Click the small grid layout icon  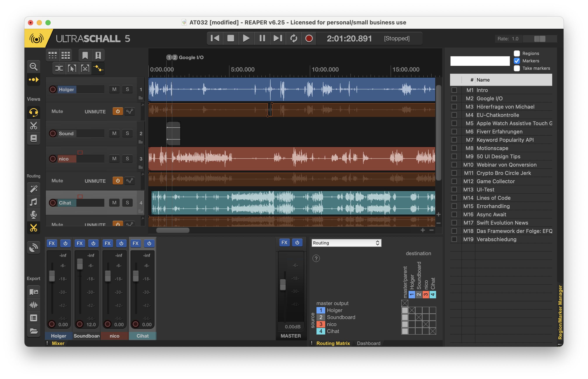(x=52, y=56)
